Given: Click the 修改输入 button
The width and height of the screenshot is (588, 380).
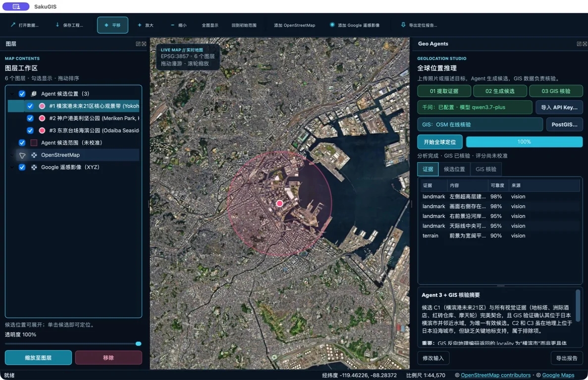Looking at the screenshot, I should pyautogui.click(x=433, y=358).
